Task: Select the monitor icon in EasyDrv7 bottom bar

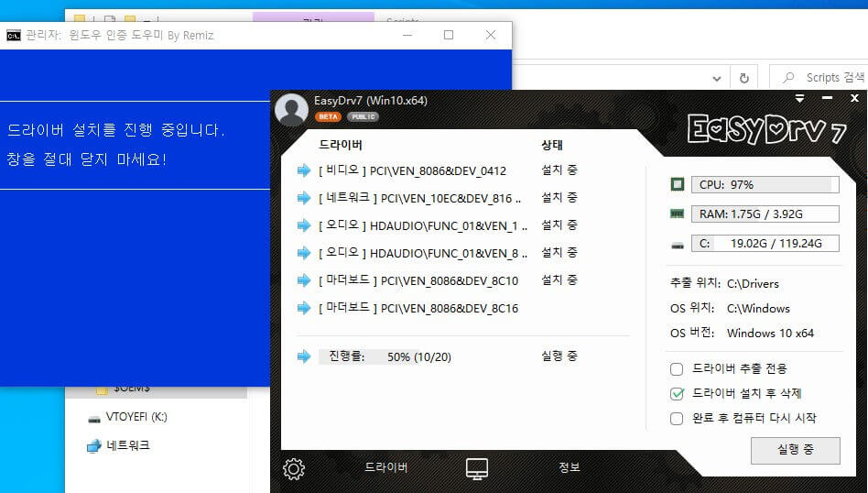Action: [477, 468]
